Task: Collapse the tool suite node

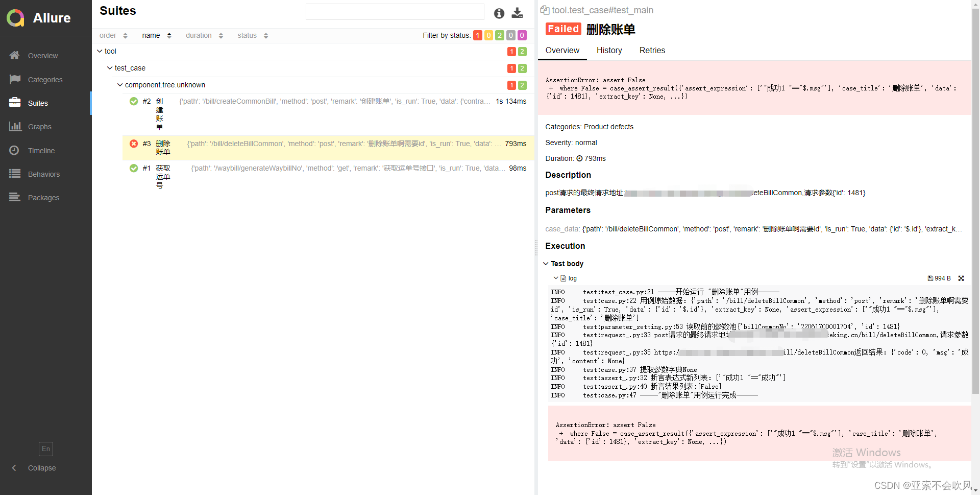Action: 100,51
